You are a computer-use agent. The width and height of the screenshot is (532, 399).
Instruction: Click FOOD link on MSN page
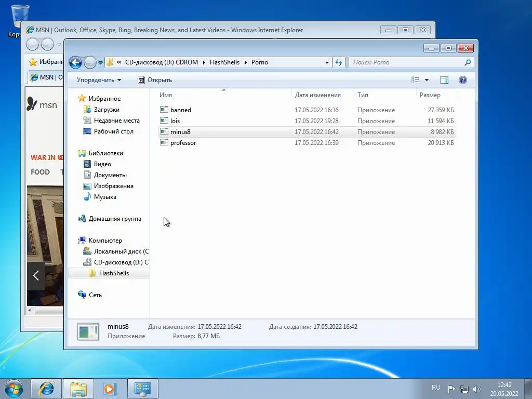click(x=40, y=172)
